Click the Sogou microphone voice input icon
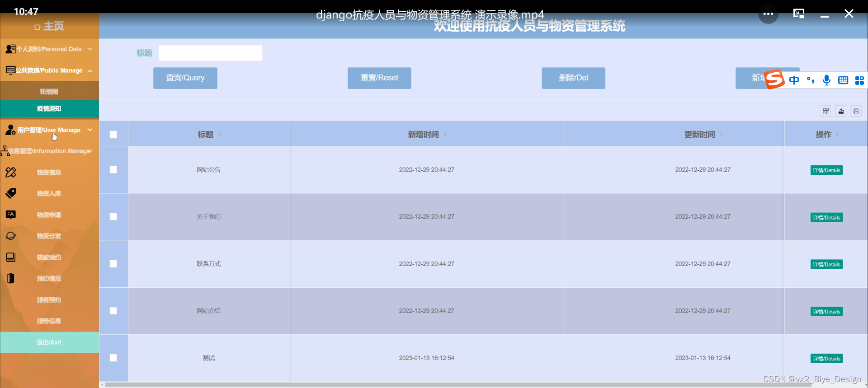Image resolution: width=868 pixels, height=388 pixels. click(826, 80)
